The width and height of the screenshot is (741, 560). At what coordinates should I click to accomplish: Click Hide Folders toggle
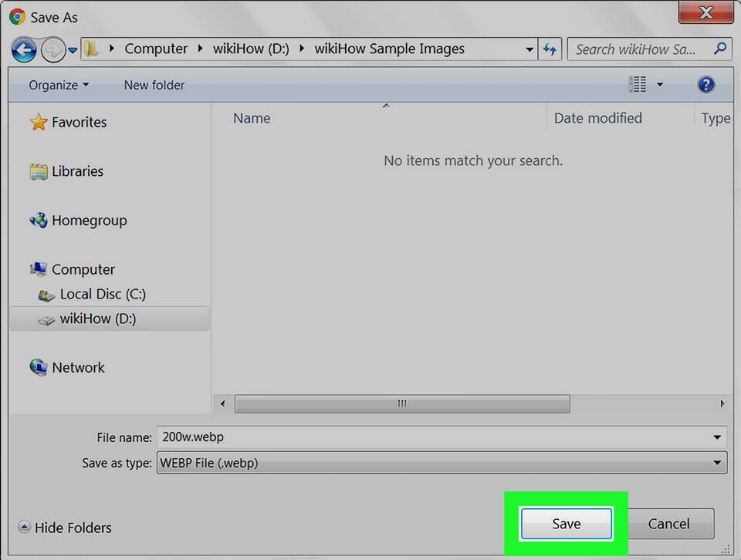(65, 528)
